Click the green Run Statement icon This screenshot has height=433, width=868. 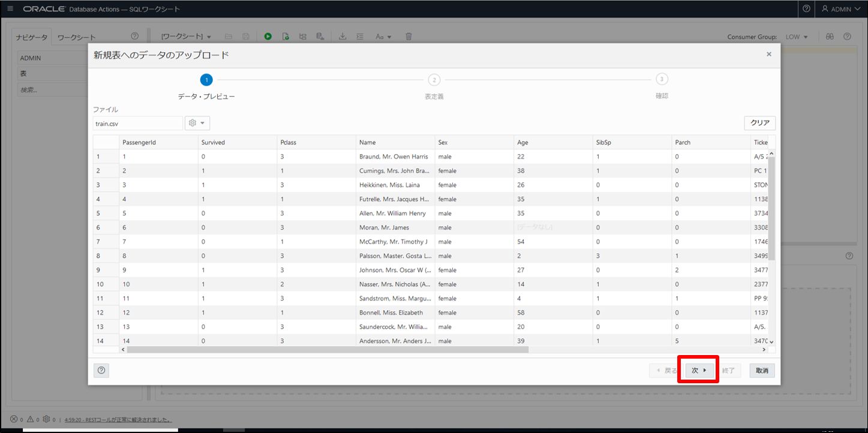tap(268, 37)
